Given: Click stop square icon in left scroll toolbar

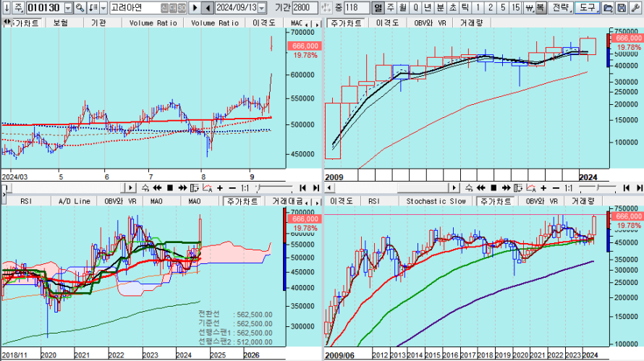Looking at the screenshot, I should tap(169, 188).
